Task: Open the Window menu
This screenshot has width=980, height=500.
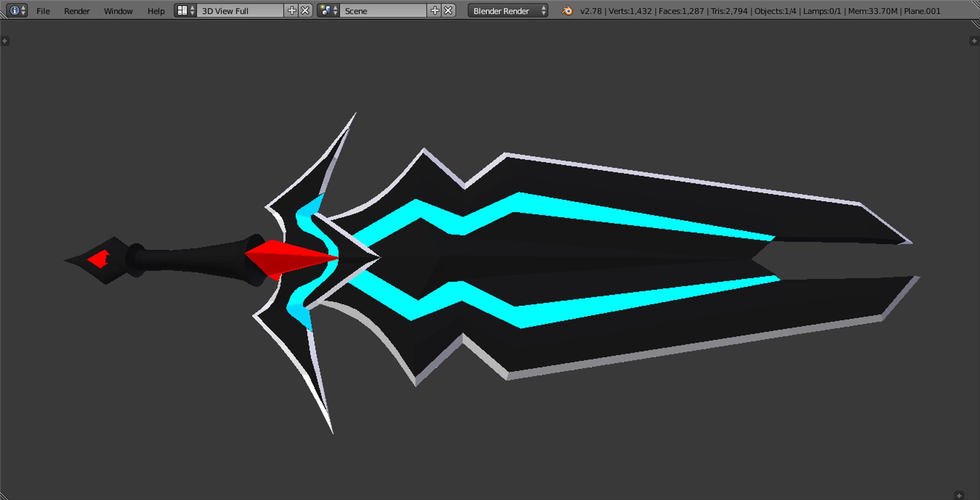Action: tap(118, 11)
